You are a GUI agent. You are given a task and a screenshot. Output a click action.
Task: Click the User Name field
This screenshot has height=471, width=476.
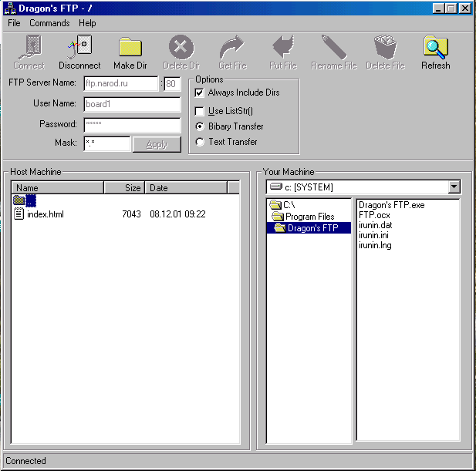(x=132, y=104)
